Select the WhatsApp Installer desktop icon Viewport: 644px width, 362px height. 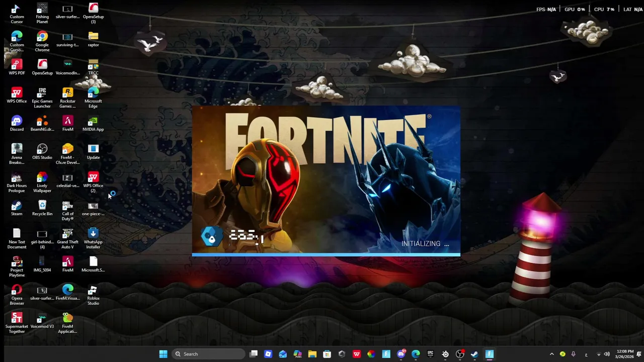93,239
